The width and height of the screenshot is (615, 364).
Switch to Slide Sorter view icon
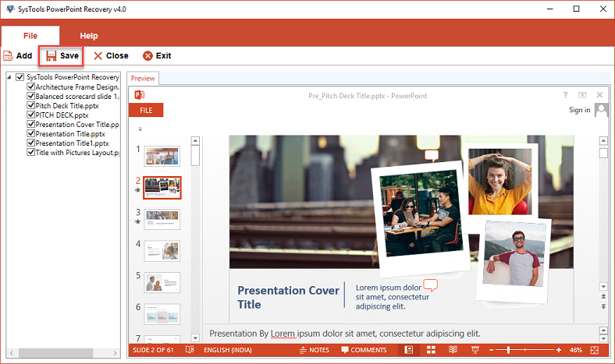(431, 350)
